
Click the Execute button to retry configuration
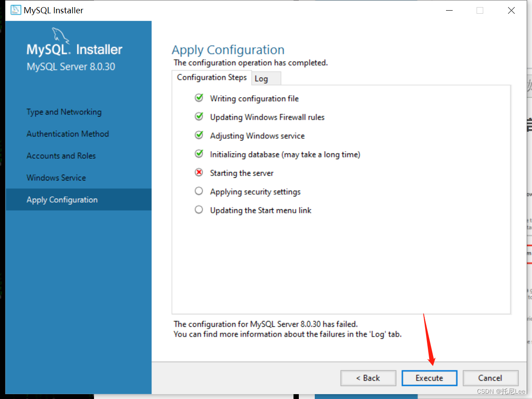[429, 378]
